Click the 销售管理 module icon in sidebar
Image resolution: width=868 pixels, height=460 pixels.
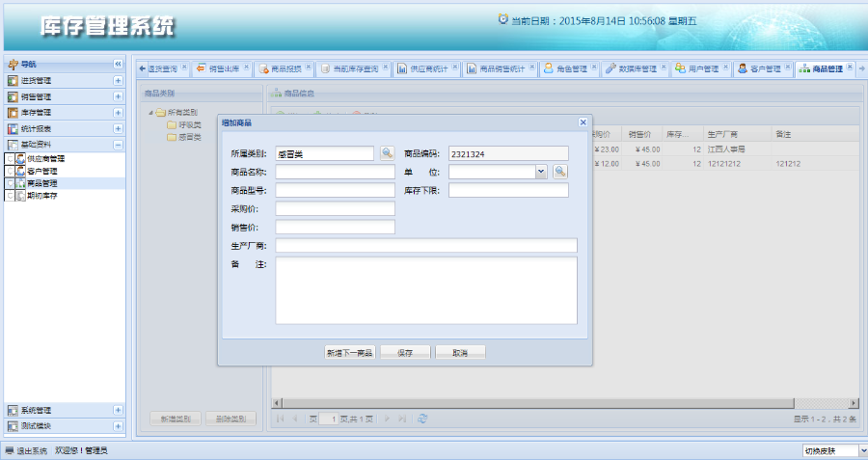click(13, 96)
